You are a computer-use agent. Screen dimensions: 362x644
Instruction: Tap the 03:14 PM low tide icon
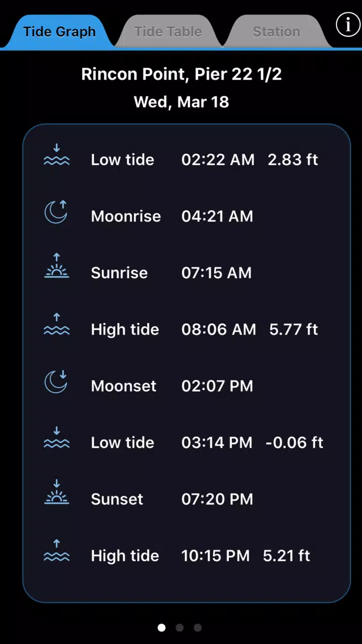click(x=57, y=439)
